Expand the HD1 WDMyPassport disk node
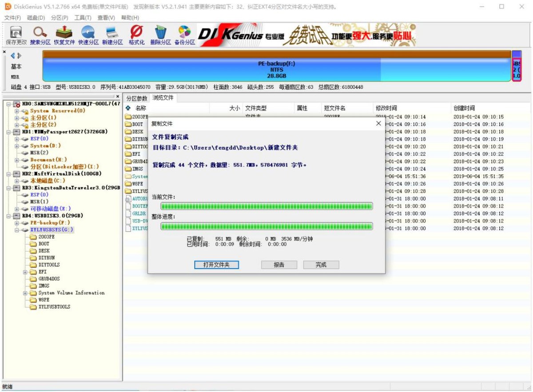Screen dimensions: 533x392 click(x=10, y=132)
